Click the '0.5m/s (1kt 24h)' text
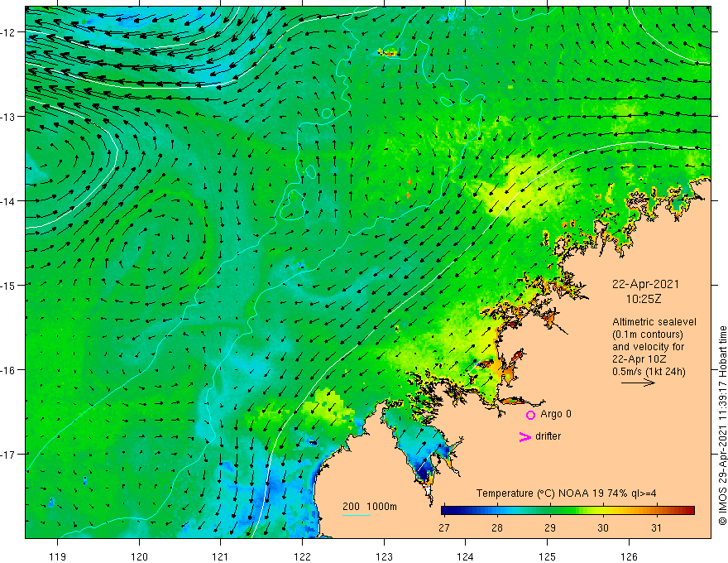728x563 pixels. coord(649,372)
